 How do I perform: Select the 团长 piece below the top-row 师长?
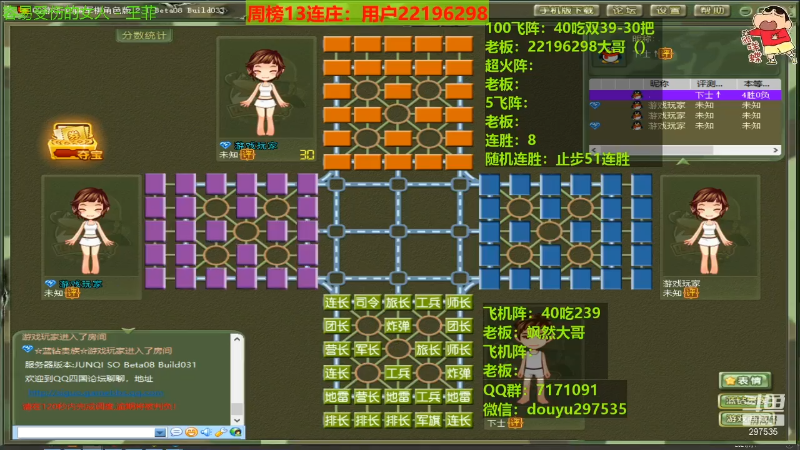(x=459, y=326)
